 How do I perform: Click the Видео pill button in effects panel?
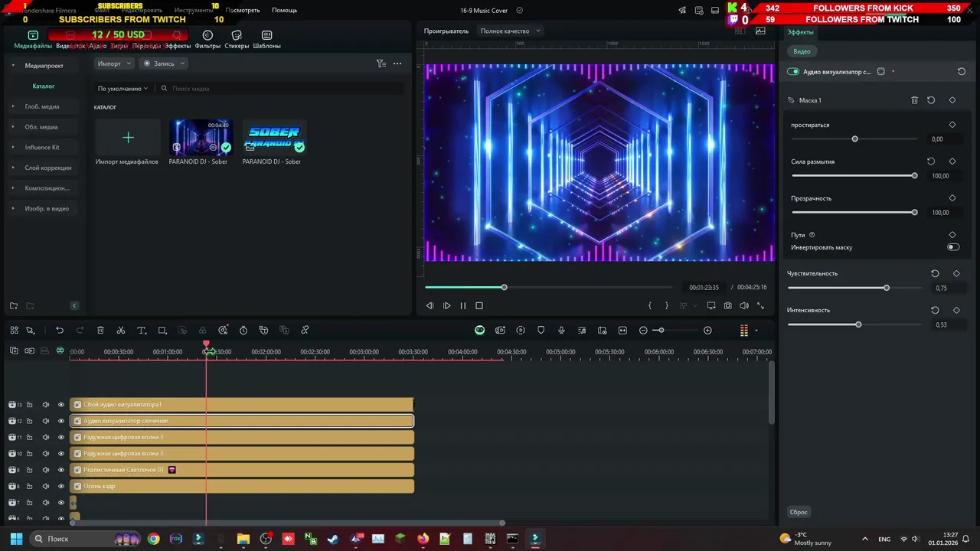click(x=802, y=51)
